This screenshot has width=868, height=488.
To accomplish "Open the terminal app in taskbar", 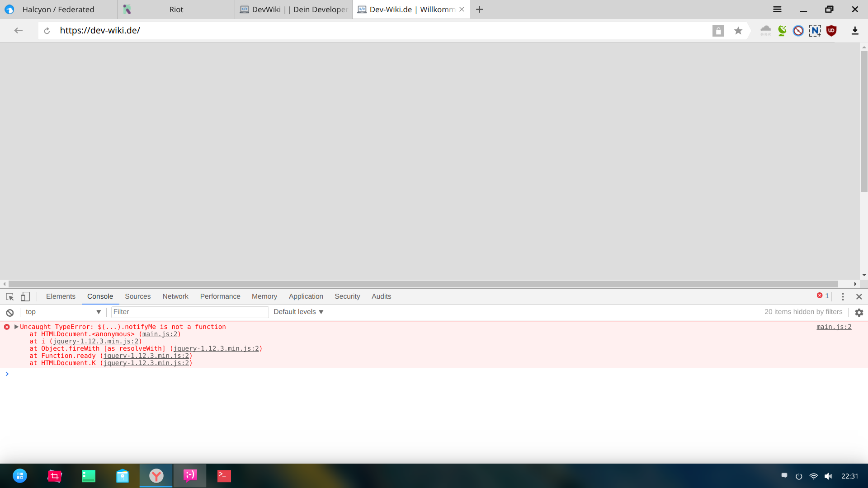I will click(224, 476).
